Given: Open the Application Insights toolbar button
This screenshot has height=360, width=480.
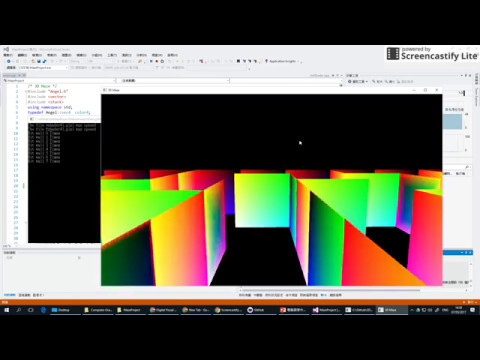Looking at the screenshot, I should coord(282,61).
